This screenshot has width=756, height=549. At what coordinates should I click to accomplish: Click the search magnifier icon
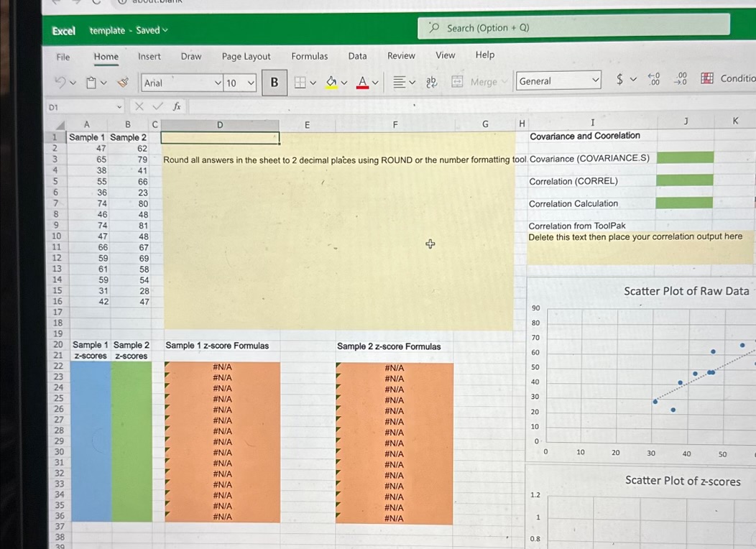pyautogui.click(x=434, y=28)
